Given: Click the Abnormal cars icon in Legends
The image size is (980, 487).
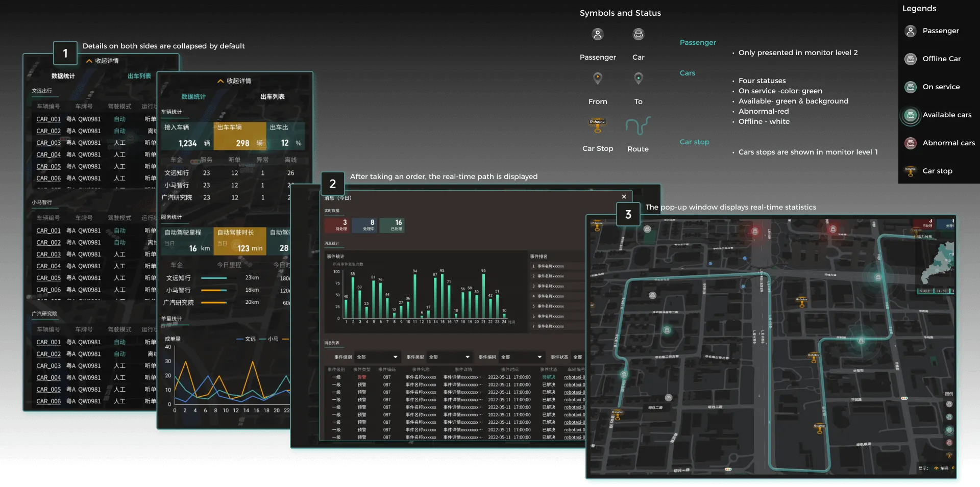Looking at the screenshot, I should pyautogui.click(x=911, y=143).
